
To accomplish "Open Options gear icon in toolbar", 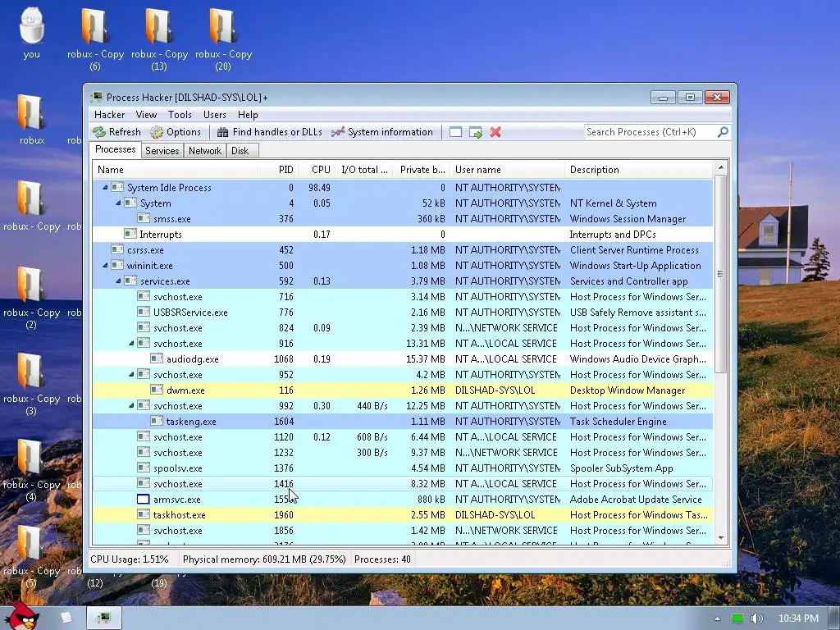I will click(x=157, y=132).
